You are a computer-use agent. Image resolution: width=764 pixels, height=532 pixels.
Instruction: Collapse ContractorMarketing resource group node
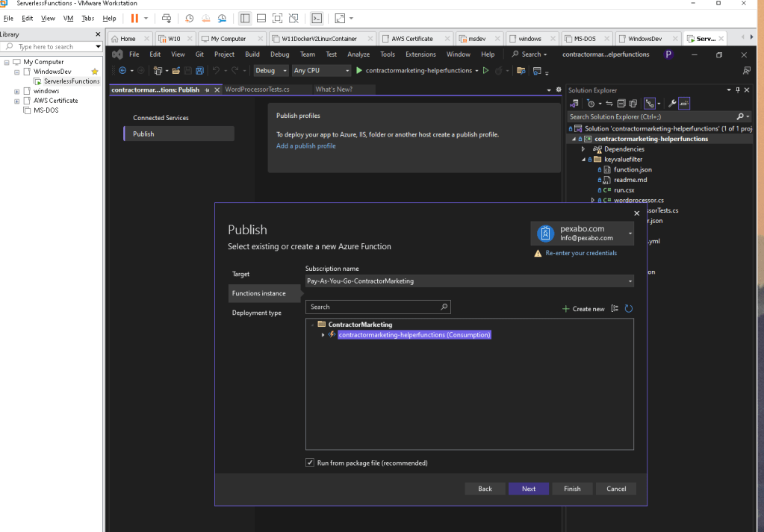pos(313,325)
